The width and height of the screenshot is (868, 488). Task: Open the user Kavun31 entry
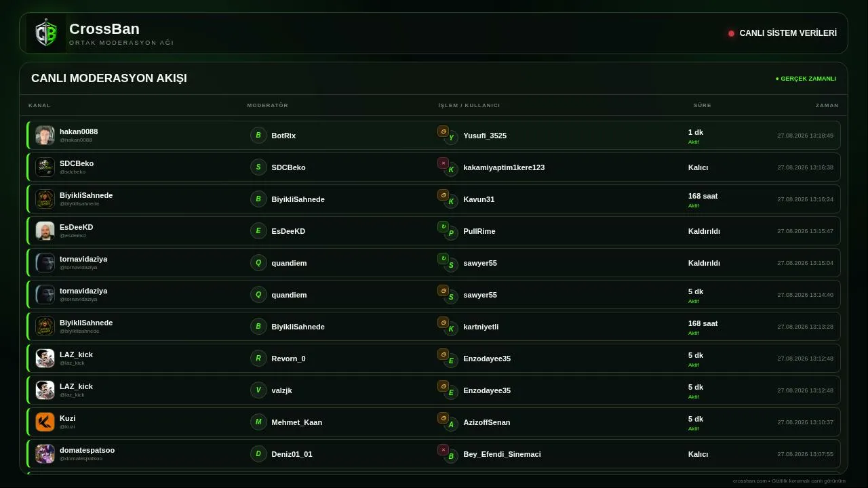[479, 199]
